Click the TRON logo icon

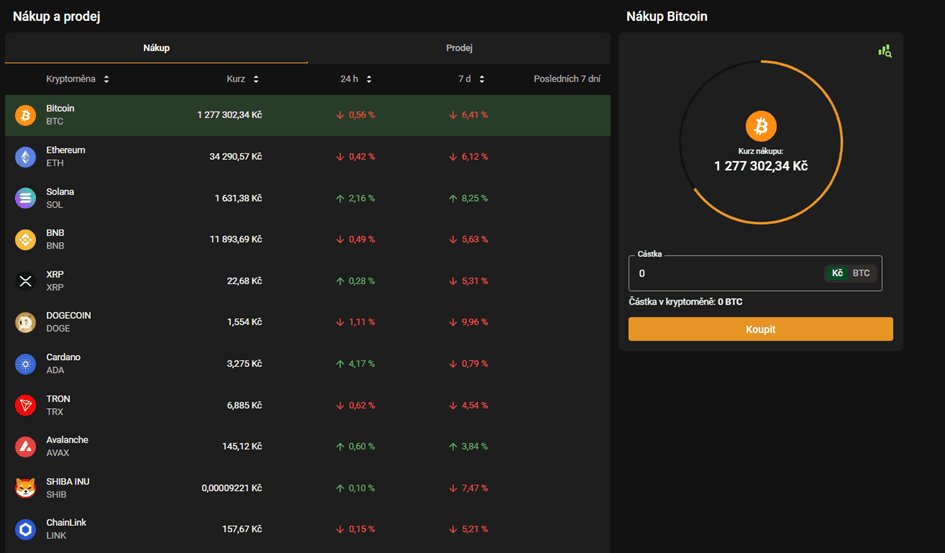point(25,405)
